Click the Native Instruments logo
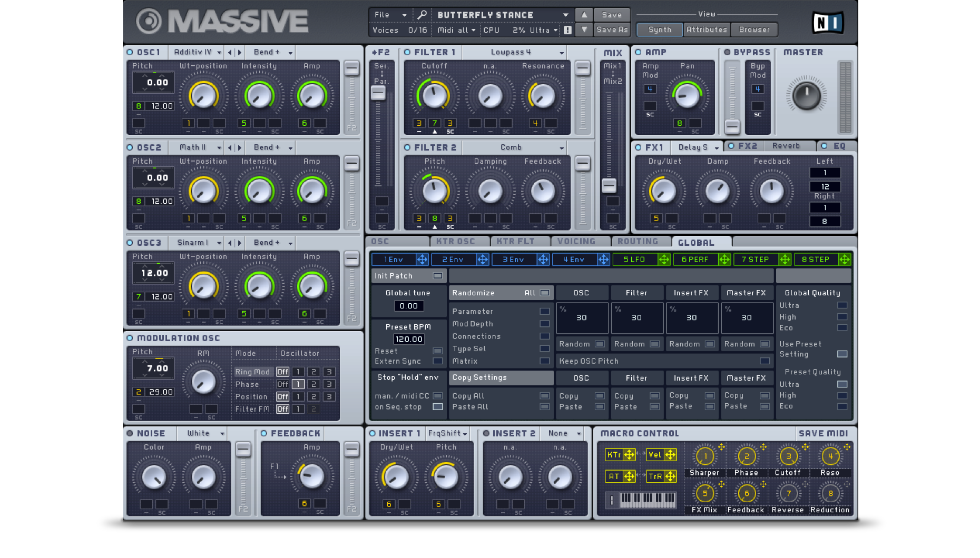980x558 pixels. click(x=828, y=23)
